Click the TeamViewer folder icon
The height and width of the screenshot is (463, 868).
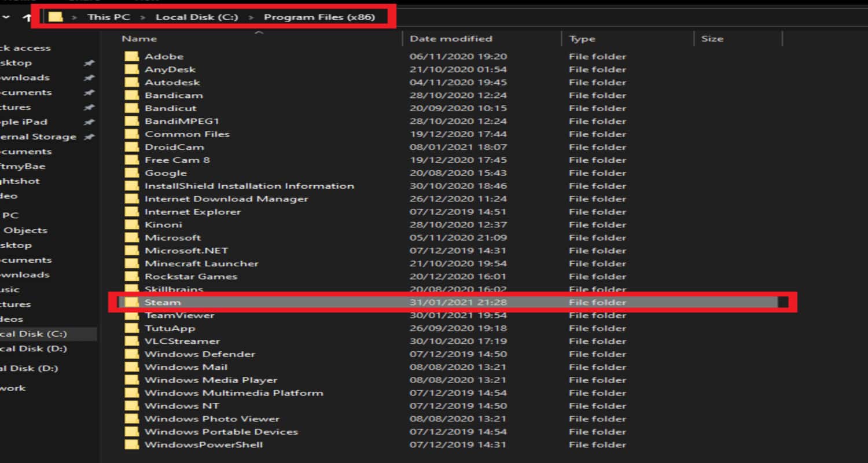(x=133, y=315)
